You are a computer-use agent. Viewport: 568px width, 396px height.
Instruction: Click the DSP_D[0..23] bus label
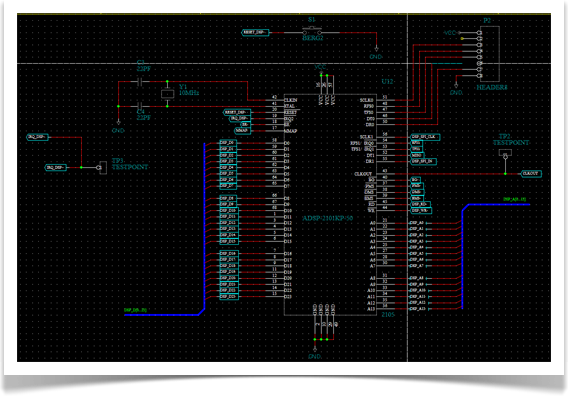coord(135,310)
